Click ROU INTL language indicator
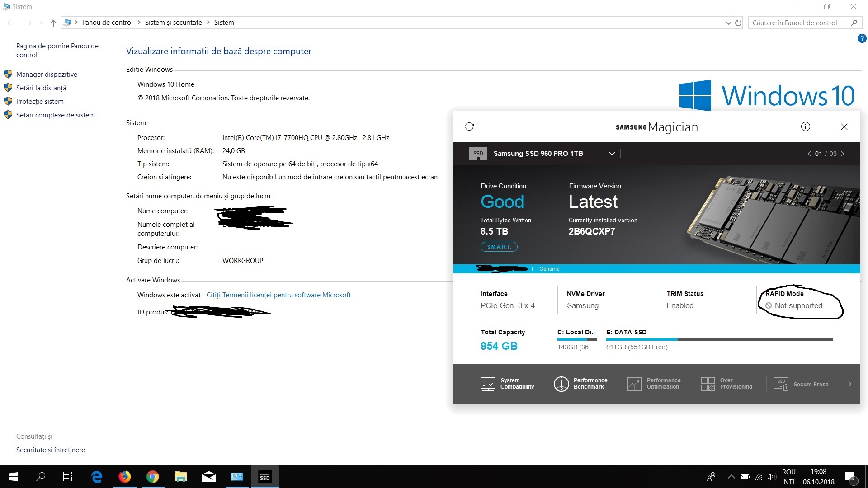This screenshot has height=488, width=868. click(788, 477)
